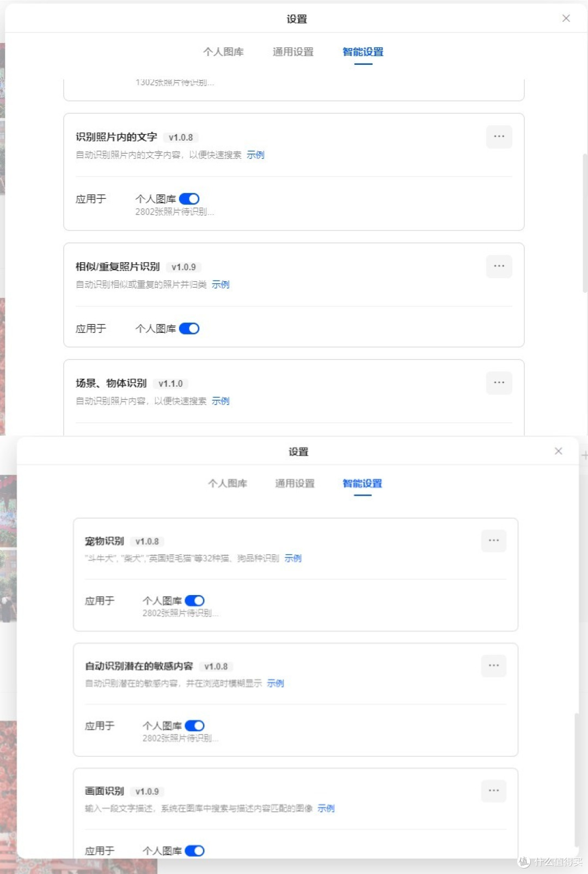Toggle 个人图库 switch for 宠物识别

(x=195, y=600)
